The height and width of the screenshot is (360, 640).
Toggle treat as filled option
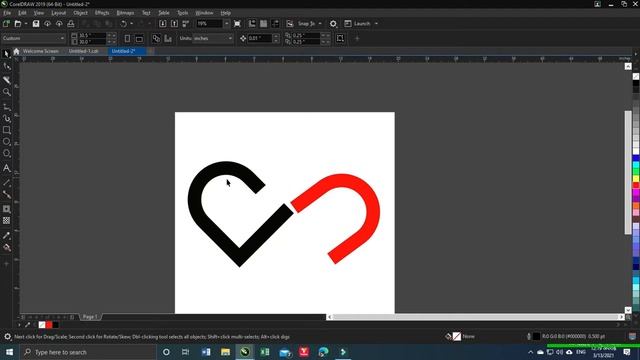340,38
